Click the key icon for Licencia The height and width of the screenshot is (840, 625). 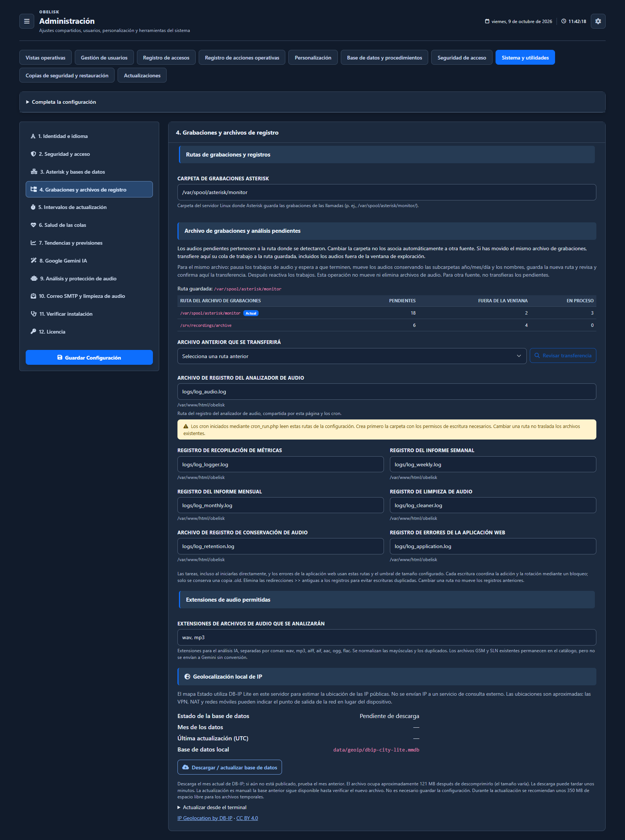tap(33, 332)
